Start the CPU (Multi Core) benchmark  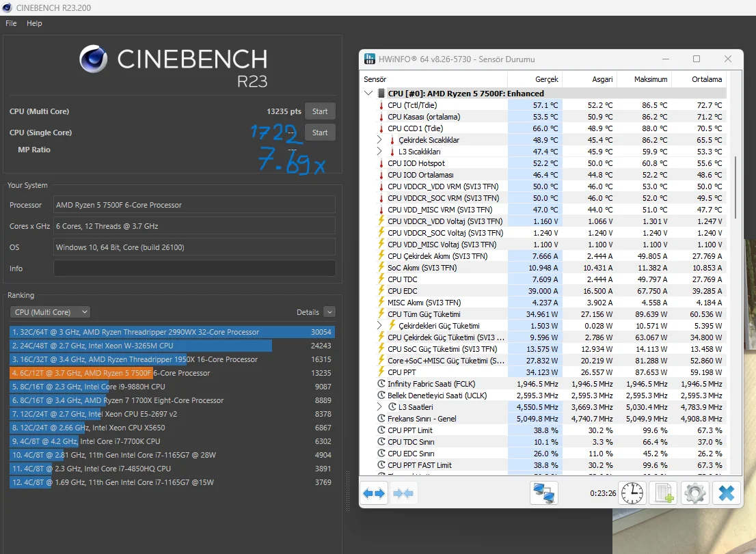tap(320, 111)
